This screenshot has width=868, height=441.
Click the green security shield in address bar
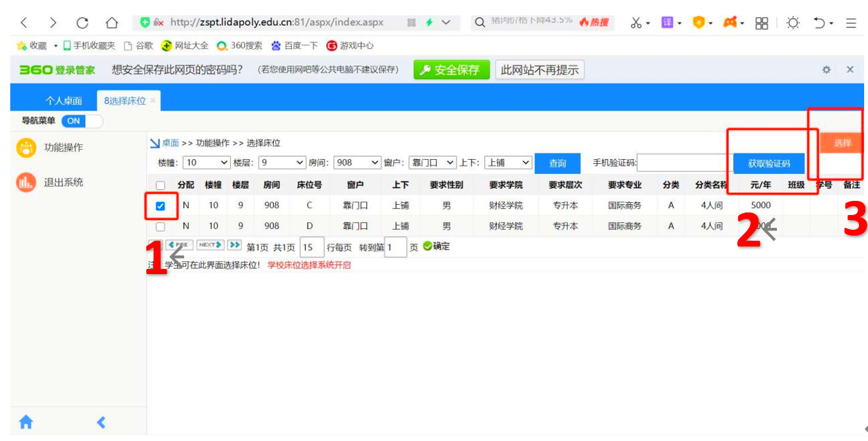pos(145,22)
